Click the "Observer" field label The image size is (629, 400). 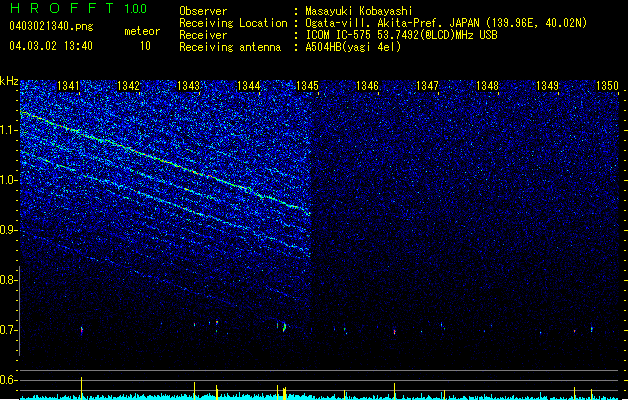tap(203, 11)
